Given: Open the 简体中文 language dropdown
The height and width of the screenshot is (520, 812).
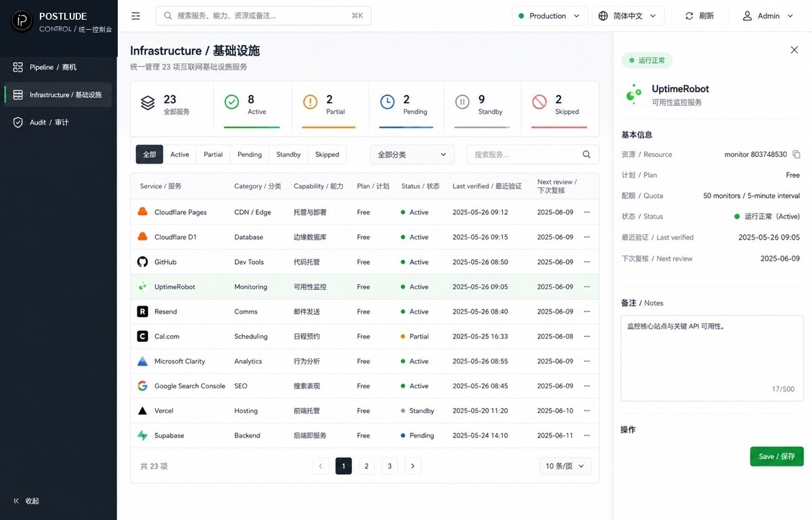Looking at the screenshot, I should point(628,16).
